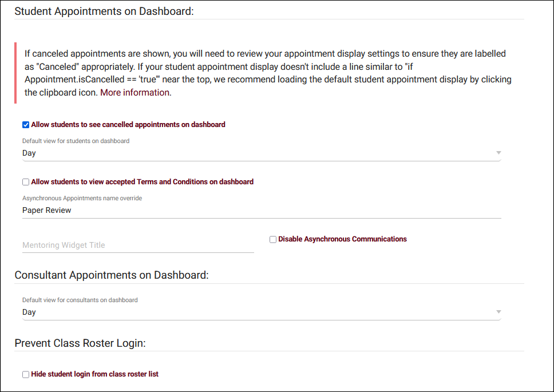Uncheck the cancelled appointments checkbox box
The image size is (554, 392).
26,125
